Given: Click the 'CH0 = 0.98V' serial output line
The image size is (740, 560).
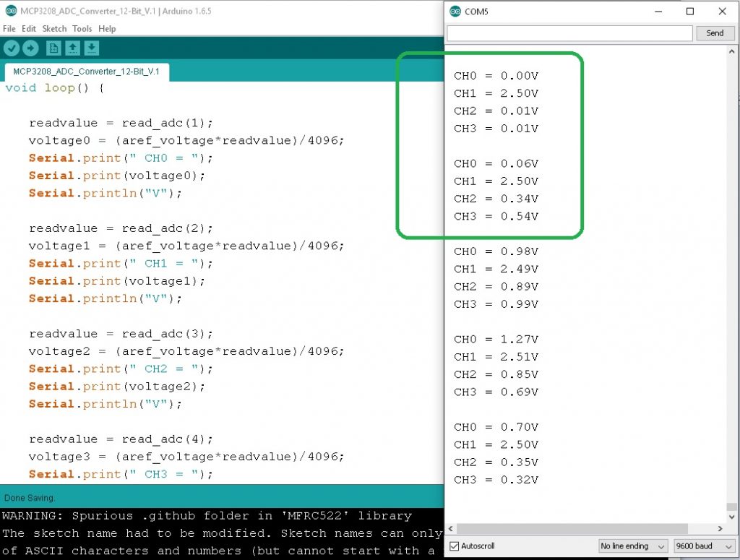Looking at the screenshot, I should tap(496, 251).
